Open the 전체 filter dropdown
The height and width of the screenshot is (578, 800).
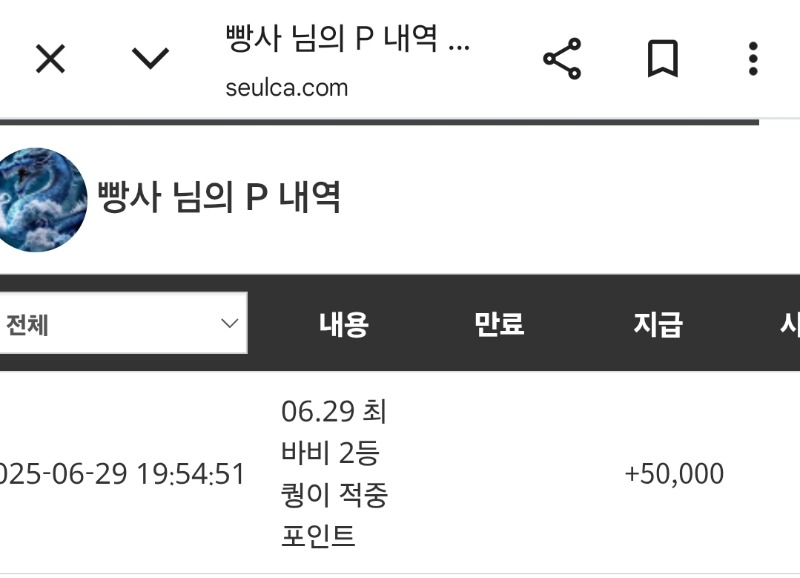click(123, 323)
